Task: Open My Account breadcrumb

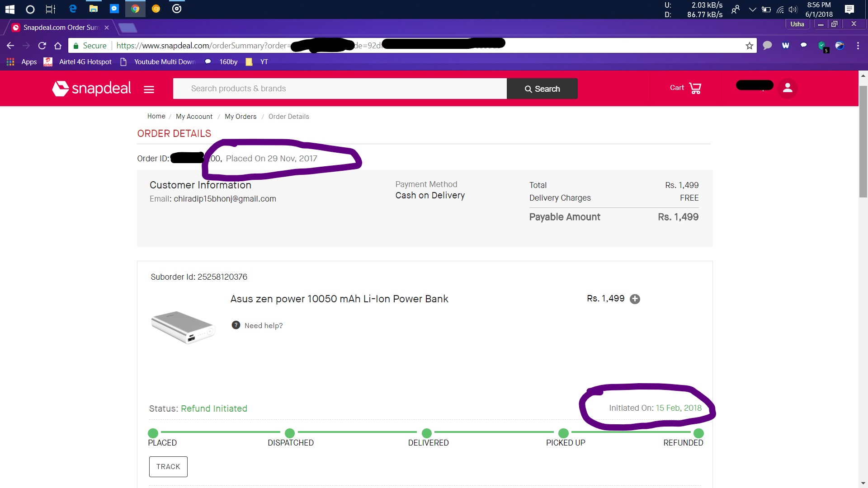Action: pyautogui.click(x=194, y=117)
